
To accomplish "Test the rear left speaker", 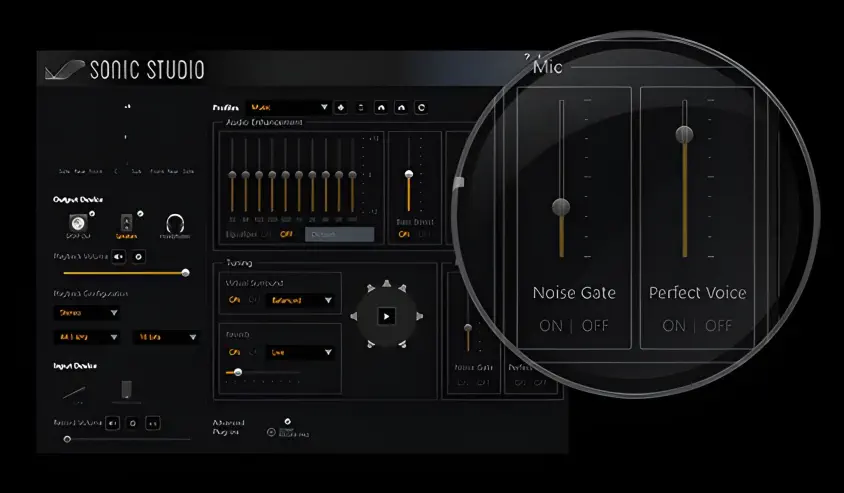I will (370, 344).
